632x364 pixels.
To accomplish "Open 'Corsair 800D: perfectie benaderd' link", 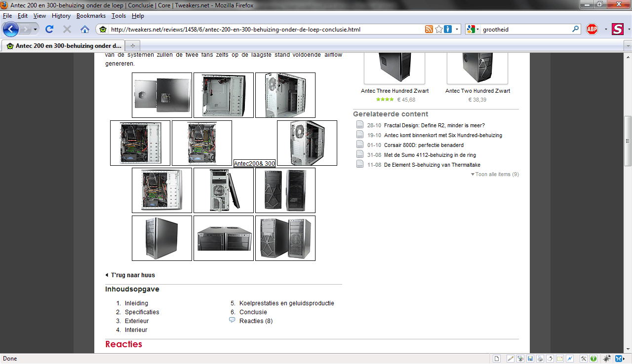I will [424, 145].
